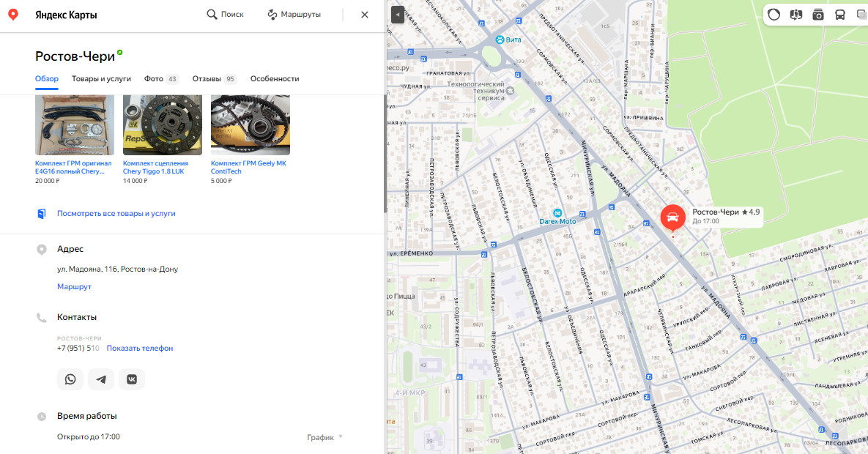
Task: Switch to the Обзор tab
Action: coord(46,78)
